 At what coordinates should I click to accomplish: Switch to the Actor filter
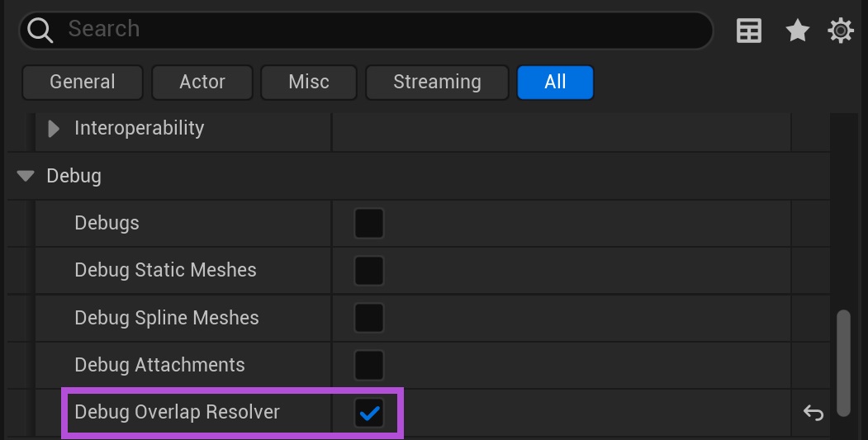tap(202, 83)
